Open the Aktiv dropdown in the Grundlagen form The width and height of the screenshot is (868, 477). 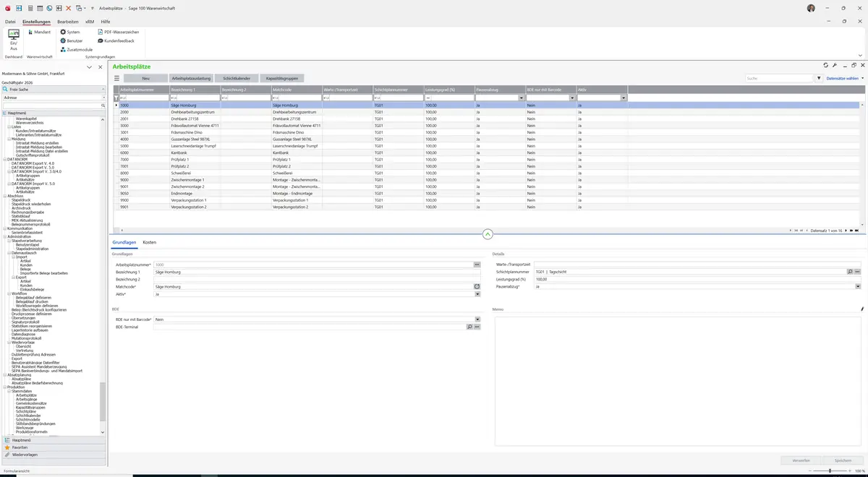click(x=477, y=294)
